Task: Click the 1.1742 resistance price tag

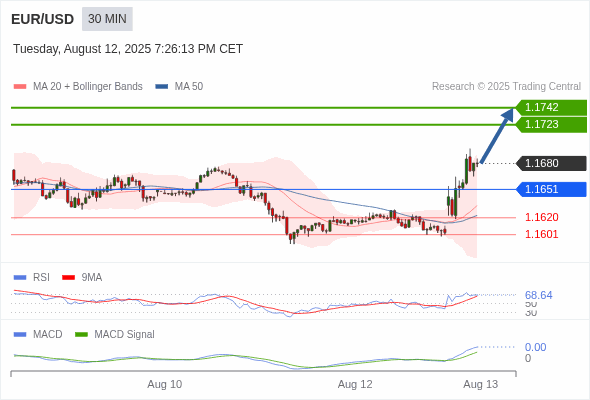Action: 551,107
